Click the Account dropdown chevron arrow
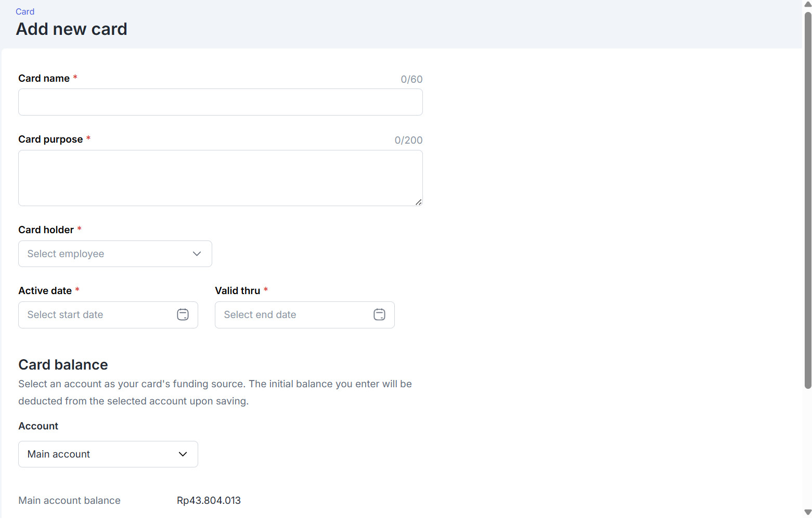812x520 pixels. (183, 454)
